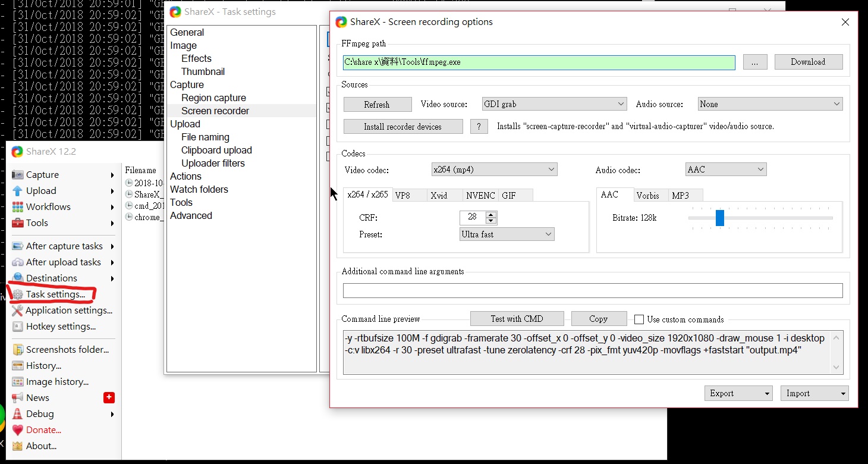Click Install recorder devices button
Image resolution: width=868 pixels, height=464 pixels.
point(403,127)
